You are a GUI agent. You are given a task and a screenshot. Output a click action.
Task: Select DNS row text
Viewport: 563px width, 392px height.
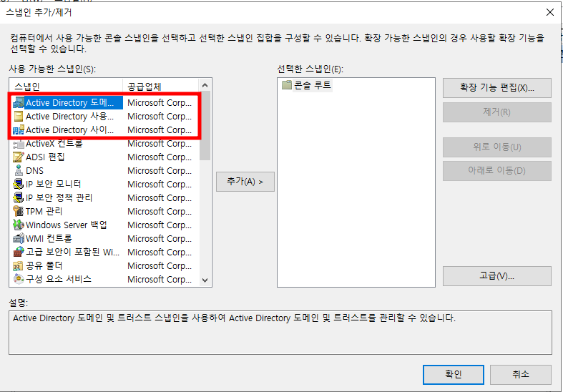click(34, 170)
